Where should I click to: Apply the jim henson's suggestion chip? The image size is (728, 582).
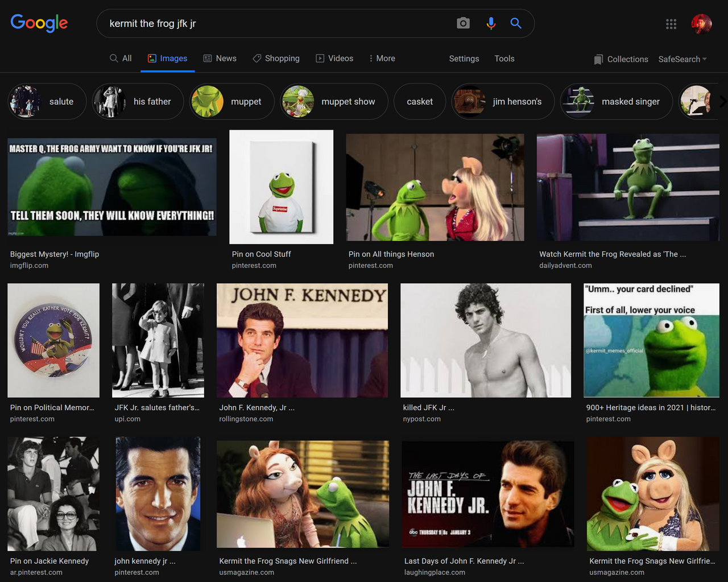pyautogui.click(x=503, y=101)
